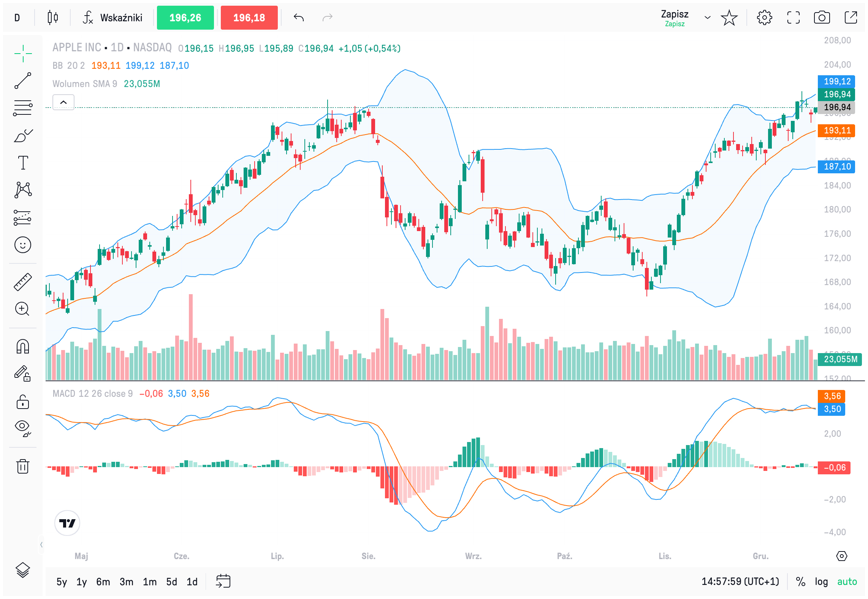Toggle stay in drawing mode
The image size is (868, 599).
(23, 373)
